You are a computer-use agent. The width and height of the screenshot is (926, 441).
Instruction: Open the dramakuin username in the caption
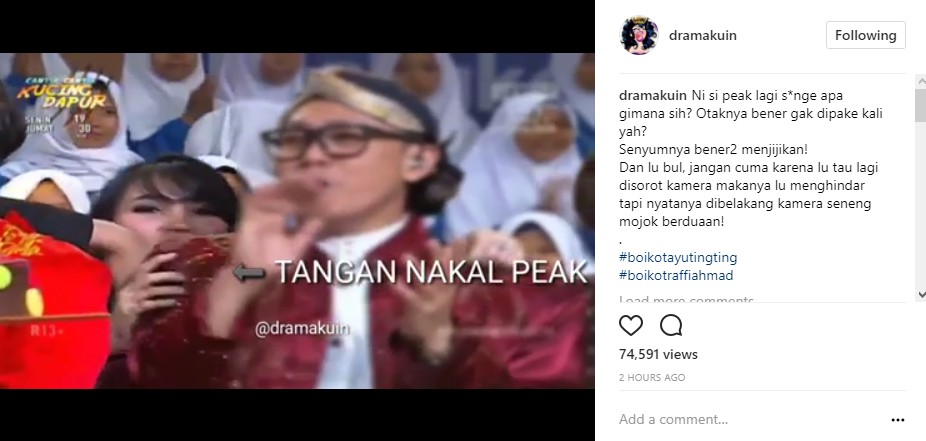(x=653, y=96)
